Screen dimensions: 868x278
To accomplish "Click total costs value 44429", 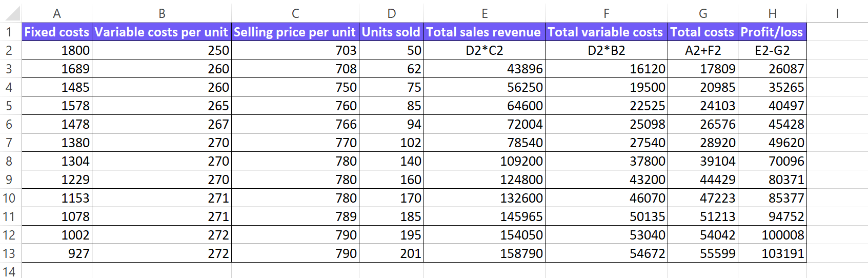I will point(703,180).
